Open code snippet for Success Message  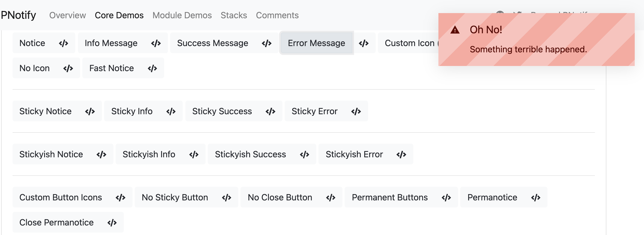click(x=267, y=43)
